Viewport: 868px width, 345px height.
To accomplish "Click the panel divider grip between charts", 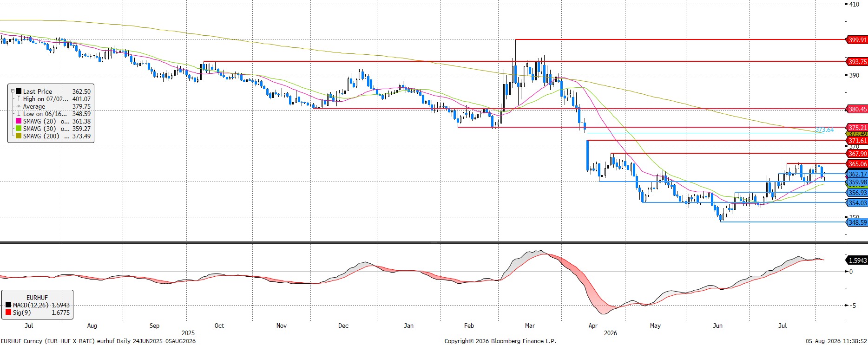I will [x=434, y=242].
